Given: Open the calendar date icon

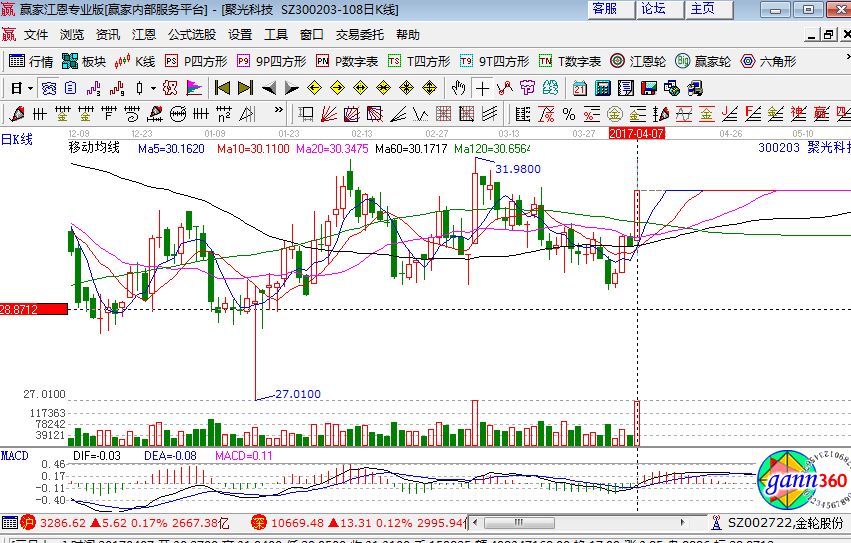Looking at the screenshot, I should 579,87.
